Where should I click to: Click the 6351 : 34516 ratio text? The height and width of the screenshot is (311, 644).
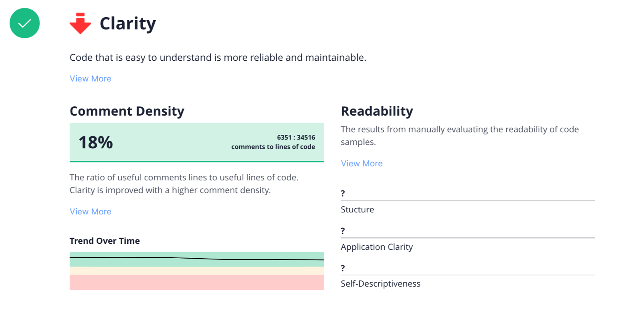click(296, 138)
